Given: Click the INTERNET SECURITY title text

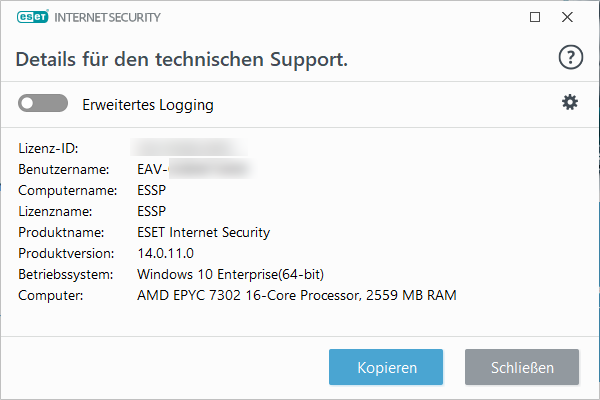Looking at the screenshot, I should tap(108, 18).
